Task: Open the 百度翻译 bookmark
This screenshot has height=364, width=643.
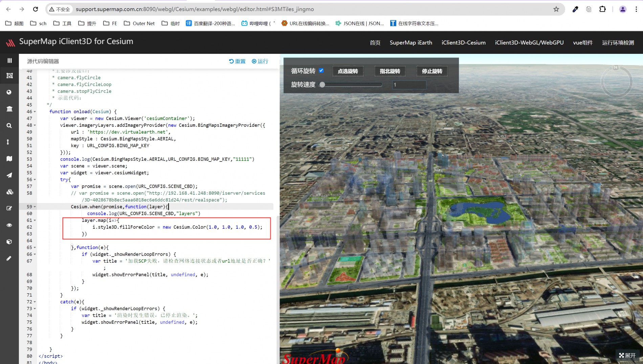Action: click(210, 23)
